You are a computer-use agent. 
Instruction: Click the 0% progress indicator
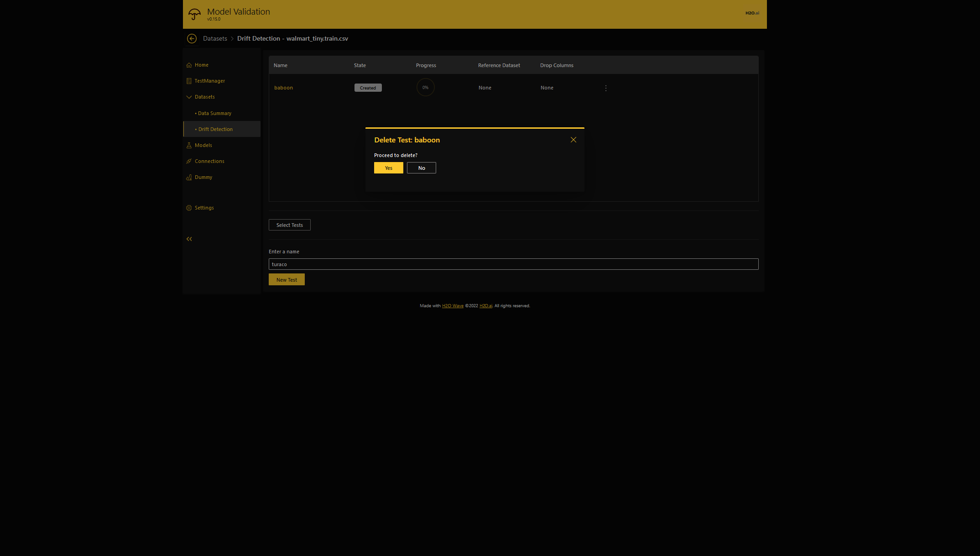coord(425,88)
